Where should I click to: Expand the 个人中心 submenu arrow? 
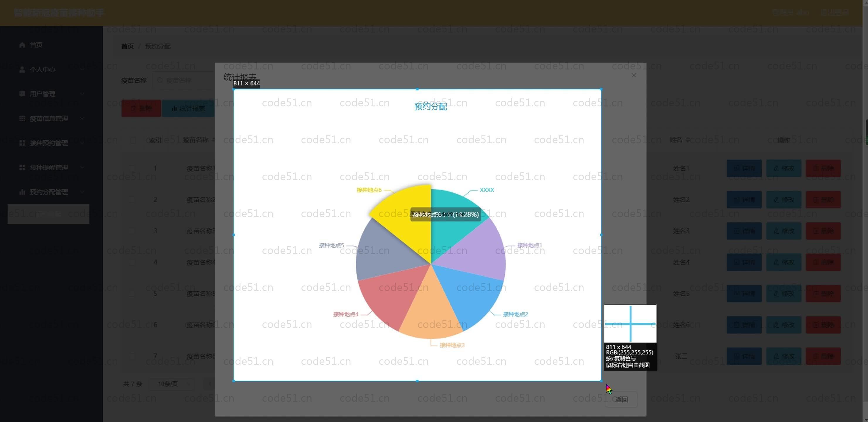pyautogui.click(x=82, y=70)
